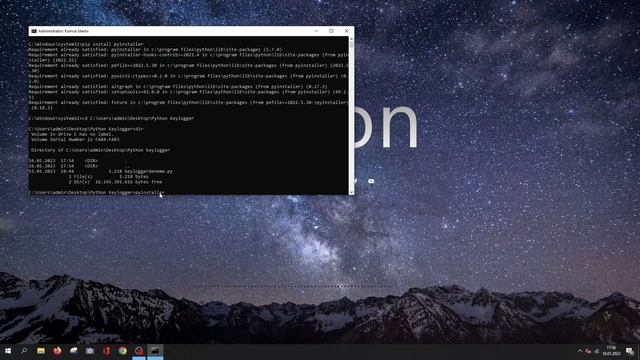Select the Command Prompt taskbar icon
The width and height of the screenshot is (640, 360).
pyautogui.click(x=155, y=351)
